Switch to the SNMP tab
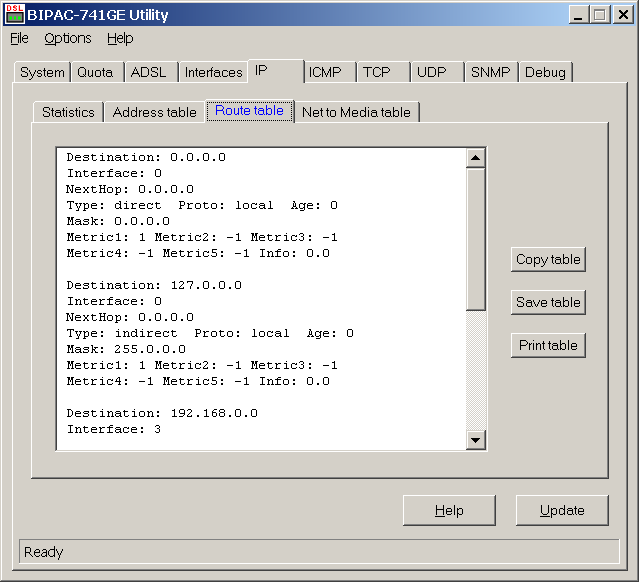The image size is (639, 582). click(491, 72)
